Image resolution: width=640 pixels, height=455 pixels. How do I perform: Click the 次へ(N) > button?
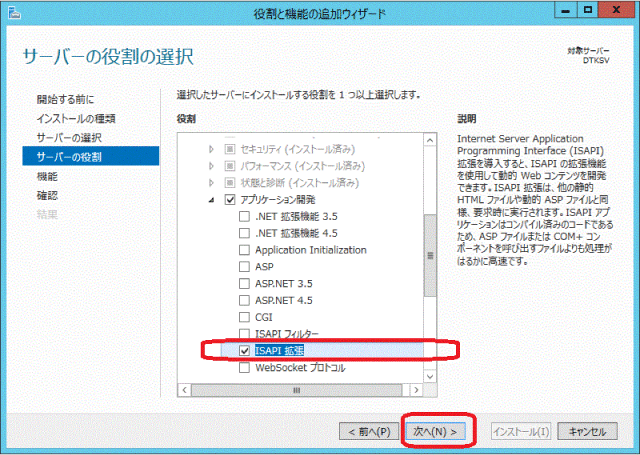436,431
